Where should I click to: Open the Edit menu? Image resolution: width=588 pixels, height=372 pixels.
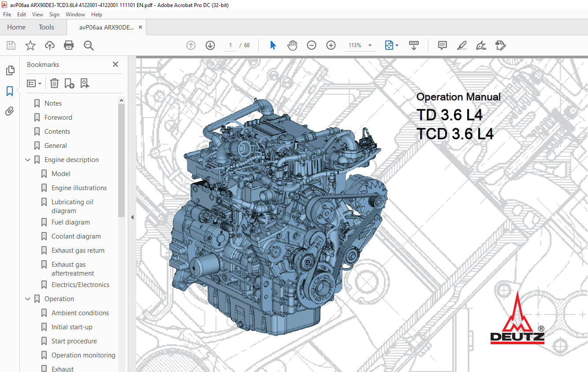point(22,15)
